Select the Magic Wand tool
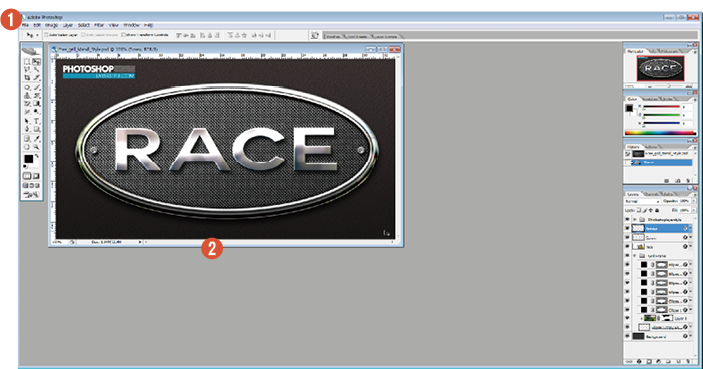 coord(37,69)
